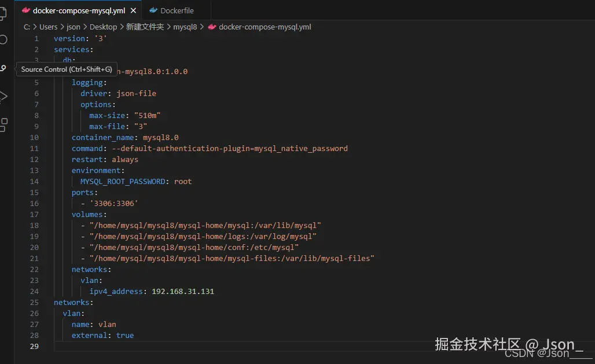The height and width of the screenshot is (364, 595).
Task: Open the Extensions activity bar icon
Action: tap(3, 125)
